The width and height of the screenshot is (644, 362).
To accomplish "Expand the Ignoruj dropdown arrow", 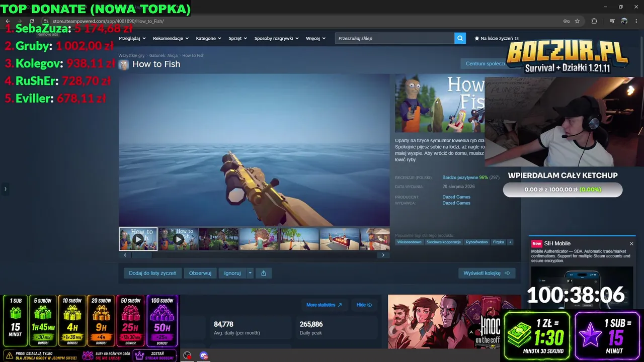I will pos(250,273).
